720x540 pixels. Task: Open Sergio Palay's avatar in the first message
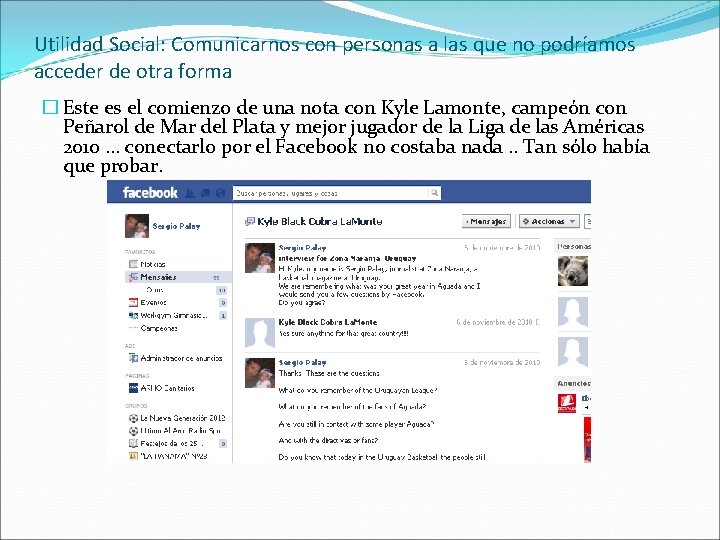[259, 258]
